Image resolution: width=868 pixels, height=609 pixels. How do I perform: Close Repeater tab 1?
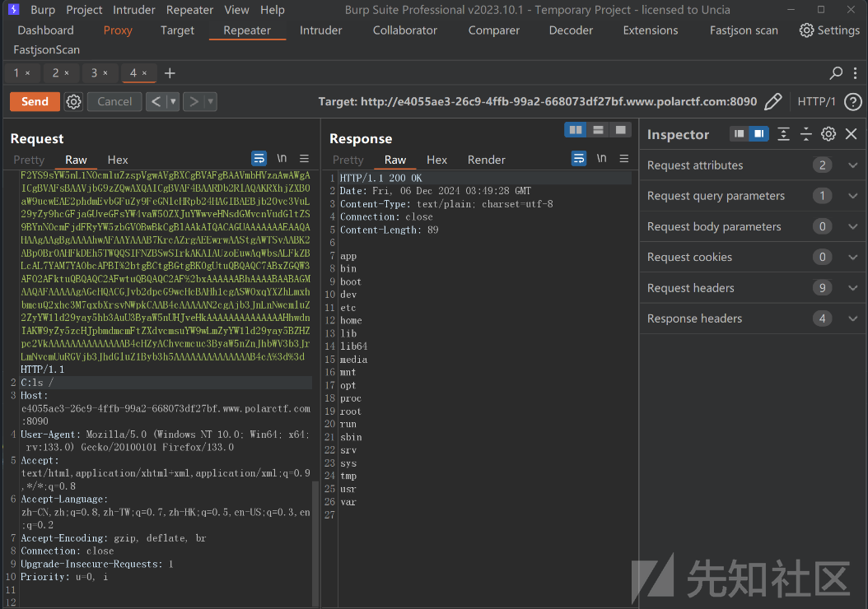pyautogui.click(x=28, y=73)
